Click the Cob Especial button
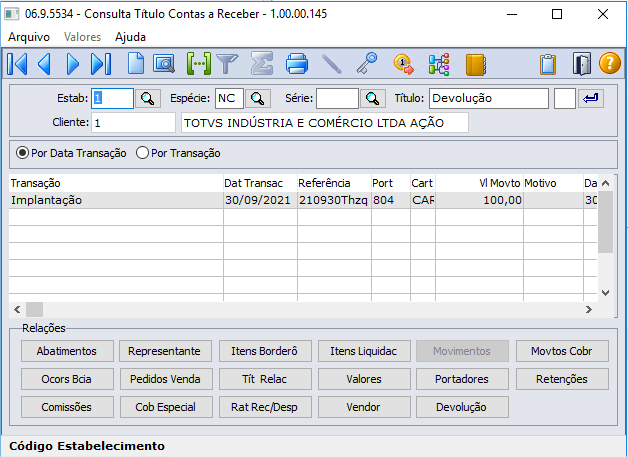The image size is (628, 457). pyautogui.click(x=166, y=407)
